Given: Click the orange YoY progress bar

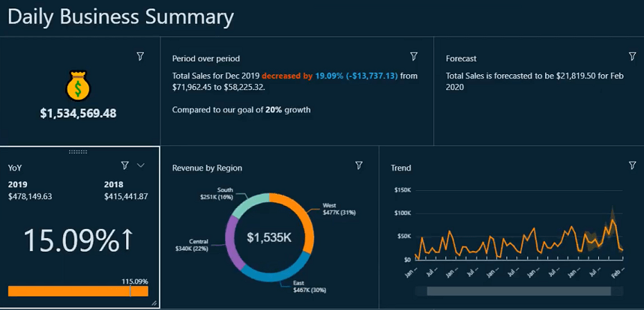Looking at the screenshot, I should pyautogui.click(x=67, y=291).
